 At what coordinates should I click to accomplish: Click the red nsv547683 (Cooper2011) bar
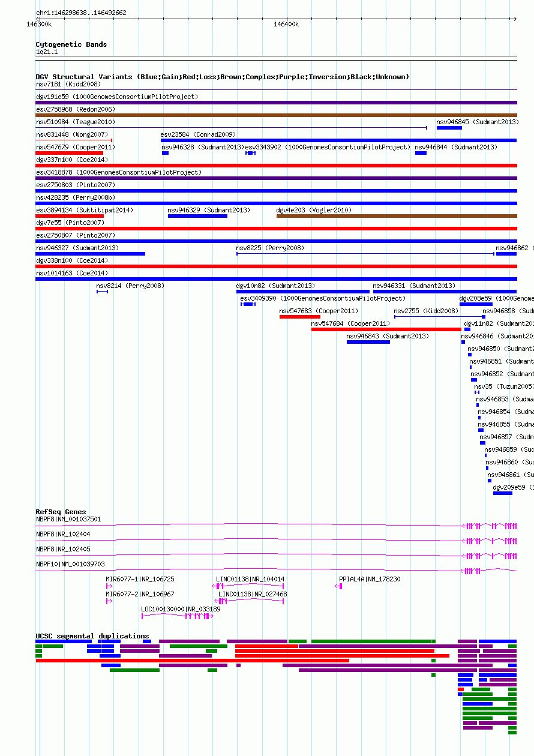point(300,317)
